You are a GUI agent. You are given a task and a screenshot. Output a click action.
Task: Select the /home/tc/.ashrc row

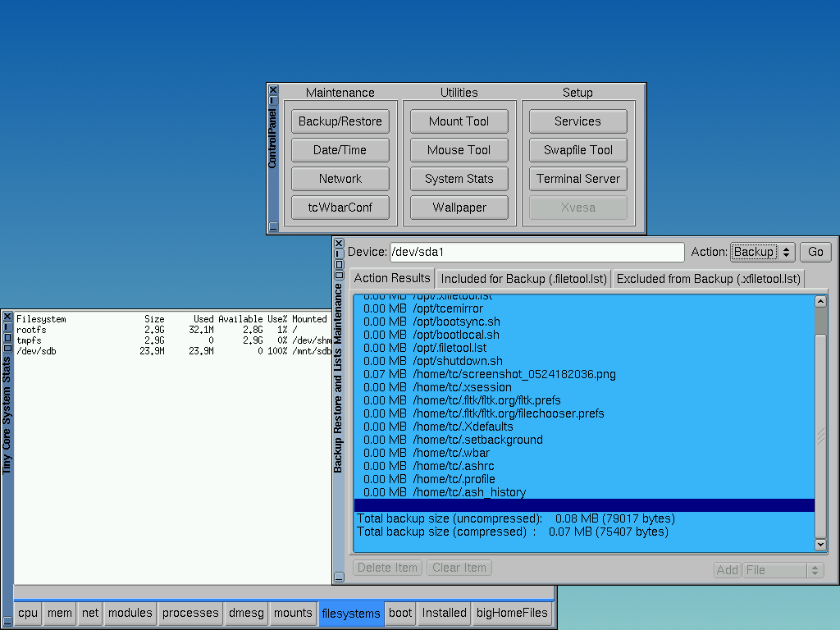pos(584,466)
